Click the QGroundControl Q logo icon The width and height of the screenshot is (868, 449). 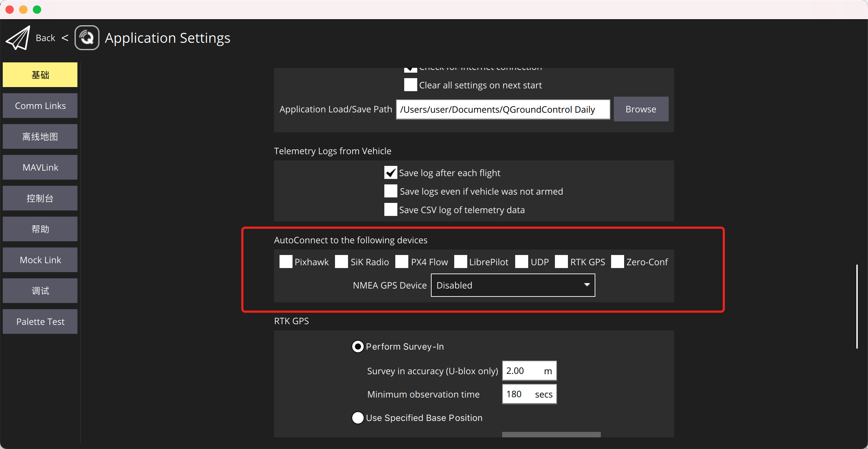pyautogui.click(x=87, y=38)
